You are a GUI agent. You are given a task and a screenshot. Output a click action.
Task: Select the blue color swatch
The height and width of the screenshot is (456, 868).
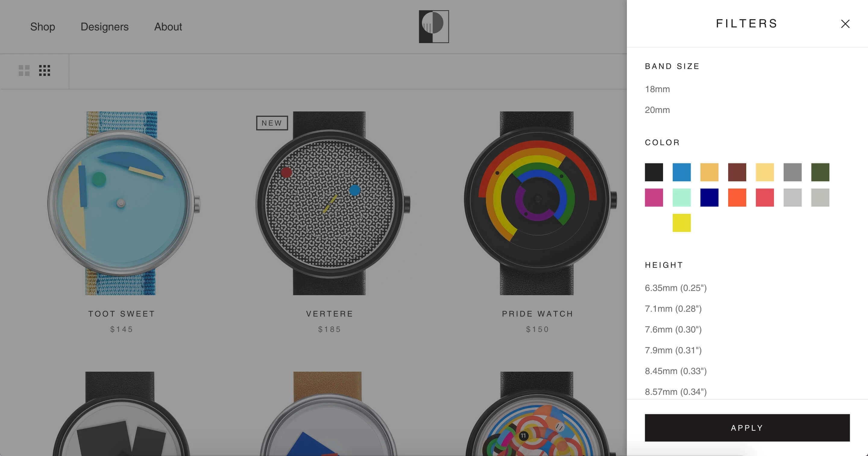coord(682,172)
